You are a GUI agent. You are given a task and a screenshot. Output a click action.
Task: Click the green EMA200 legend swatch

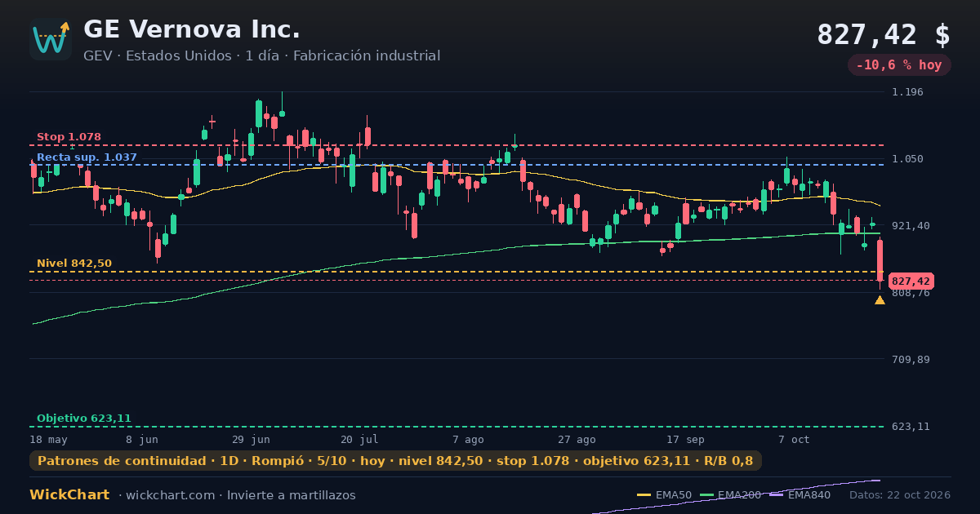706,495
